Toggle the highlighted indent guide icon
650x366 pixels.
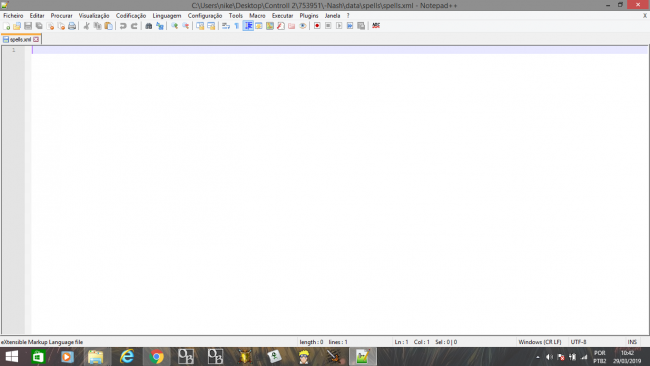(248, 26)
